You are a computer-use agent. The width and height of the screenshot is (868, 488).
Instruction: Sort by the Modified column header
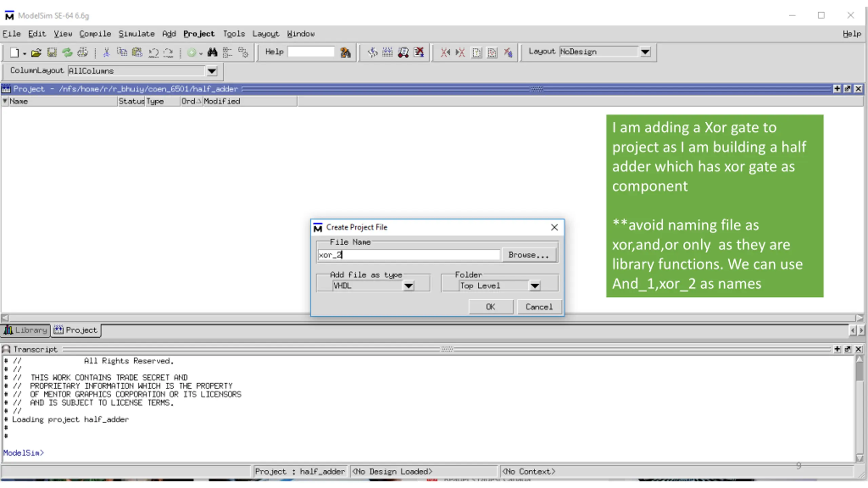pos(250,101)
